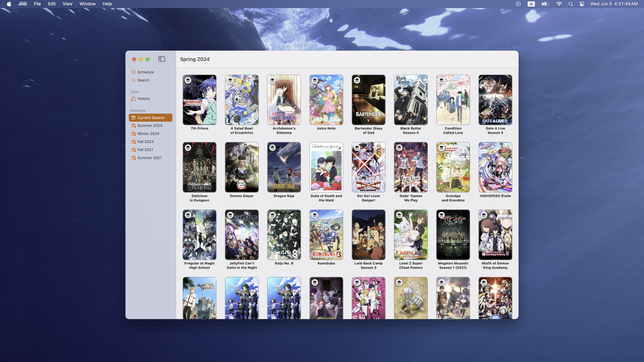This screenshot has width=644, height=362.
Task: Select Winter 2024 season
Action: [x=148, y=134]
